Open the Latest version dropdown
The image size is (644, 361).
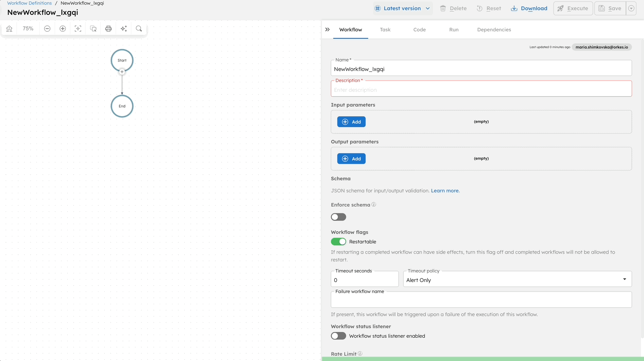(x=402, y=8)
